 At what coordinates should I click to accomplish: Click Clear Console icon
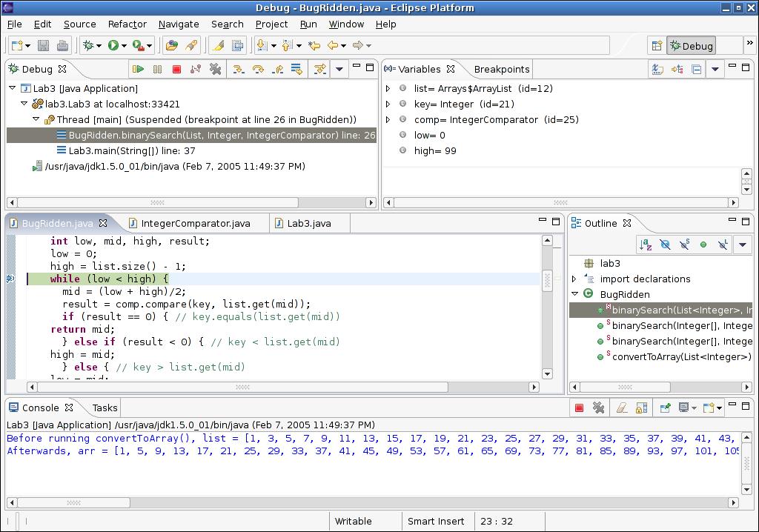click(x=622, y=408)
